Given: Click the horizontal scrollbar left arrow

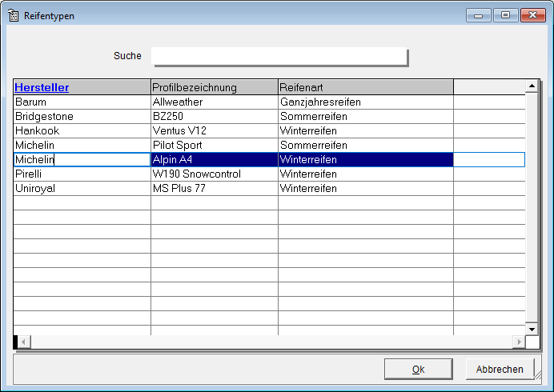Looking at the screenshot, I should (24, 342).
